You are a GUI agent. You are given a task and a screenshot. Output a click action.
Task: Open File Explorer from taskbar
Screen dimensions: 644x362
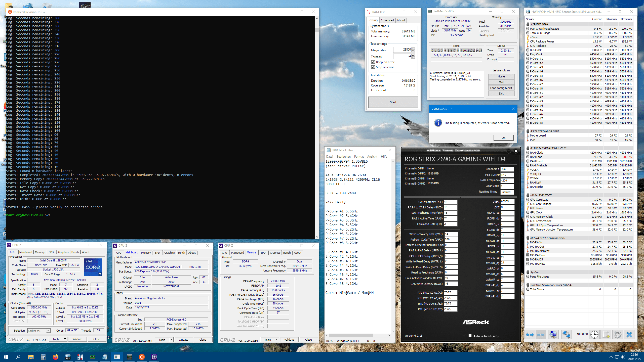pyautogui.click(x=31, y=357)
